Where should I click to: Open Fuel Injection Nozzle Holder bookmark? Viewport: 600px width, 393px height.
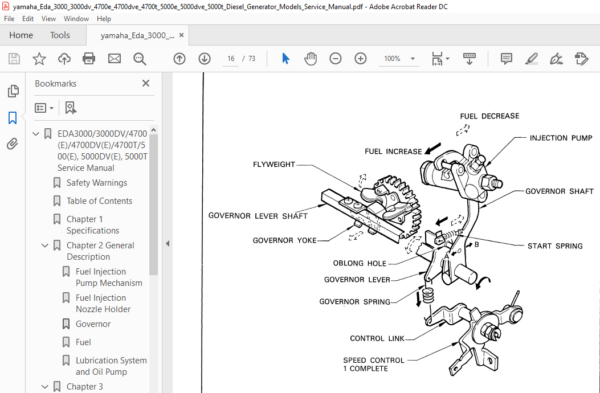click(103, 303)
